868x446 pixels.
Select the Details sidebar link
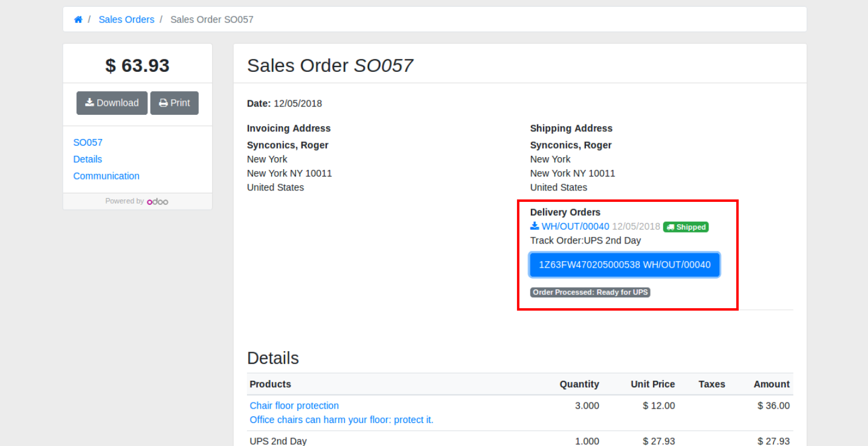(x=88, y=159)
